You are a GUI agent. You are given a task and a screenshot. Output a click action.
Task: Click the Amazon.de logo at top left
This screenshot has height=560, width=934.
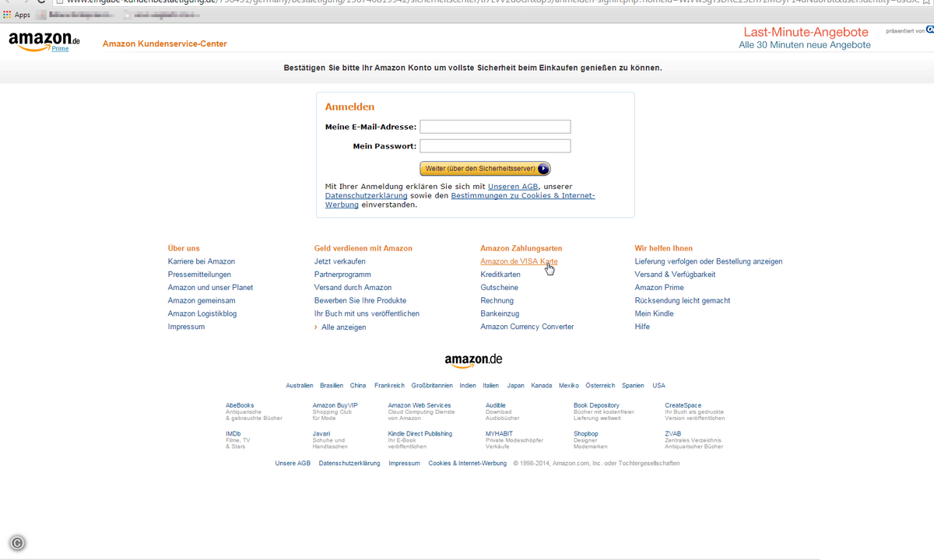click(44, 41)
